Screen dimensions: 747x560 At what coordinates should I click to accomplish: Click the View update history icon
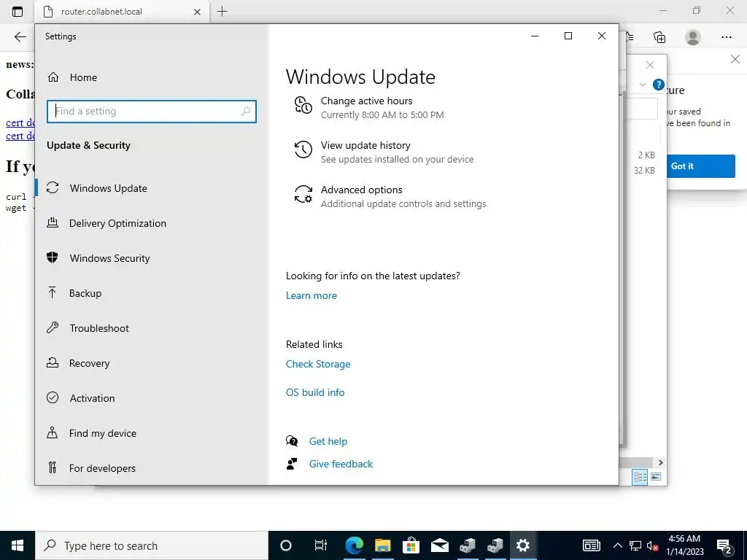[x=303, y=149]
